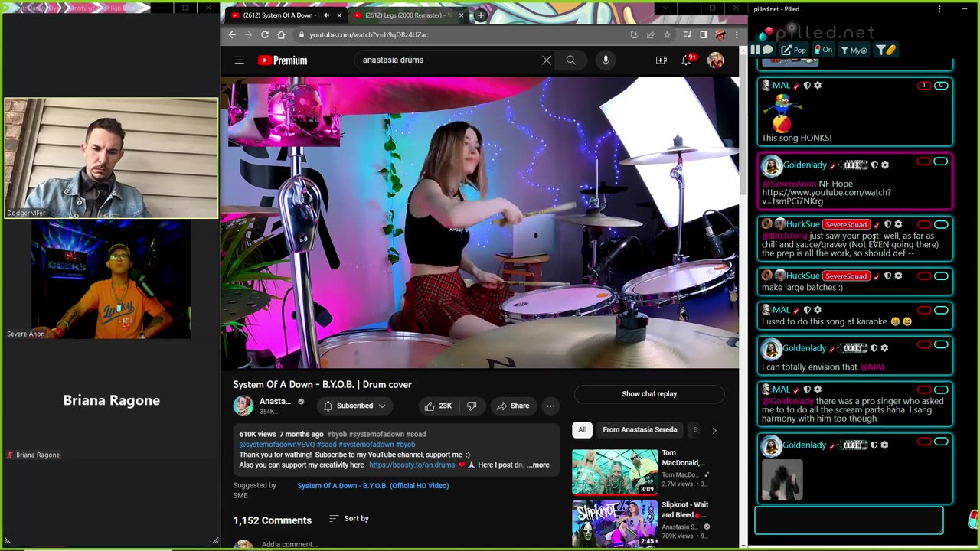Click the SevereSquad badge on HuckSue's chili message
The image size is (980, 551).
pos(846,224)
